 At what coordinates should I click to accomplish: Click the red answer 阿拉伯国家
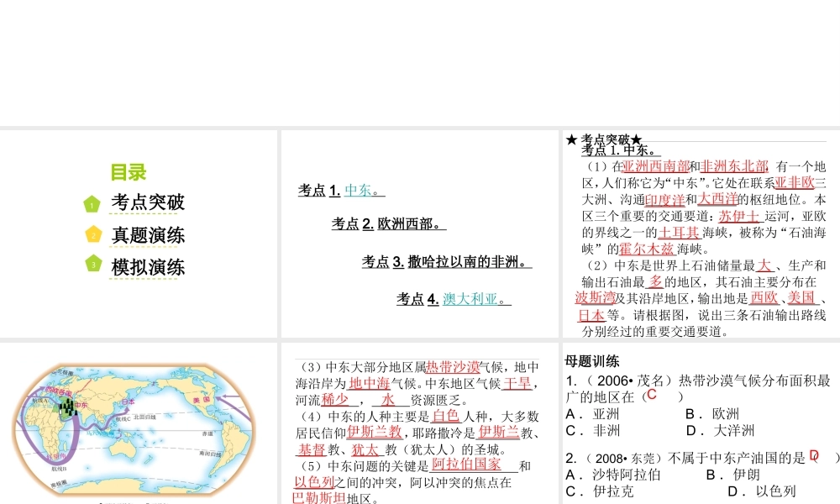pos(466,465)
